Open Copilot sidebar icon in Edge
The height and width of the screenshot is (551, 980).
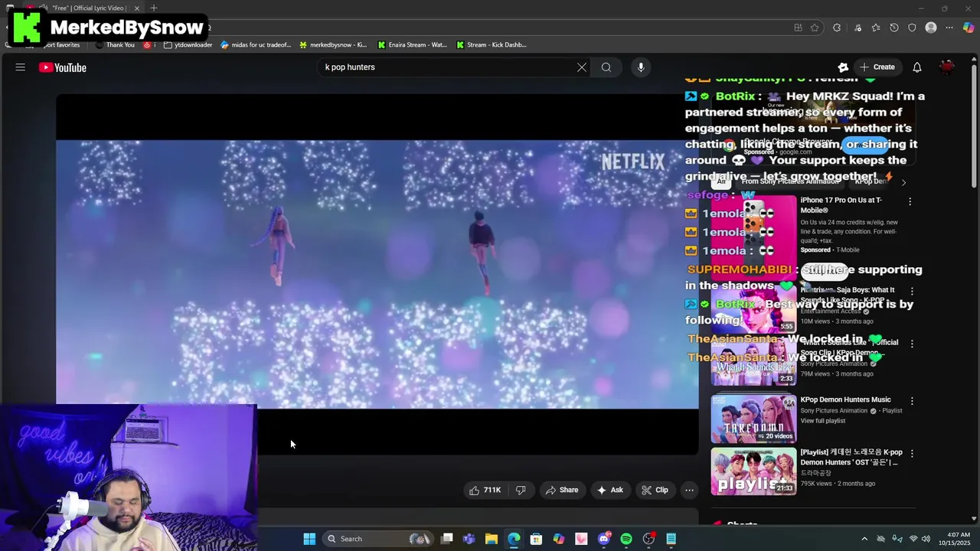pyautogui.click(x=969, y=28)
